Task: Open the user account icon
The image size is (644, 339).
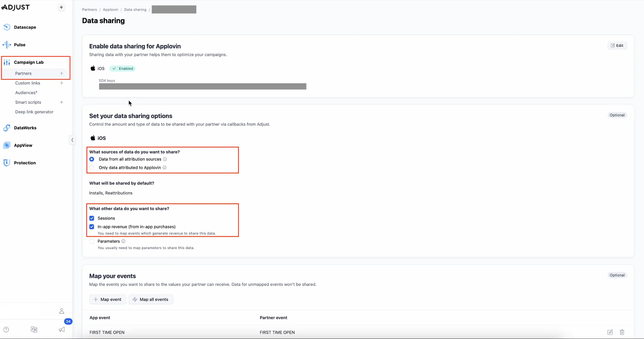Action: click(x=62, y=311)
